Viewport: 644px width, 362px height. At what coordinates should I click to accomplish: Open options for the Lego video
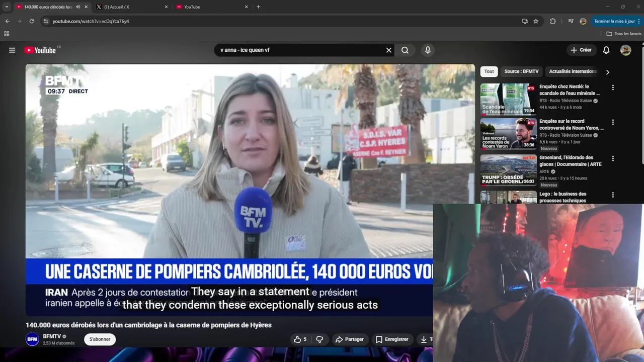tap(613, 195)
